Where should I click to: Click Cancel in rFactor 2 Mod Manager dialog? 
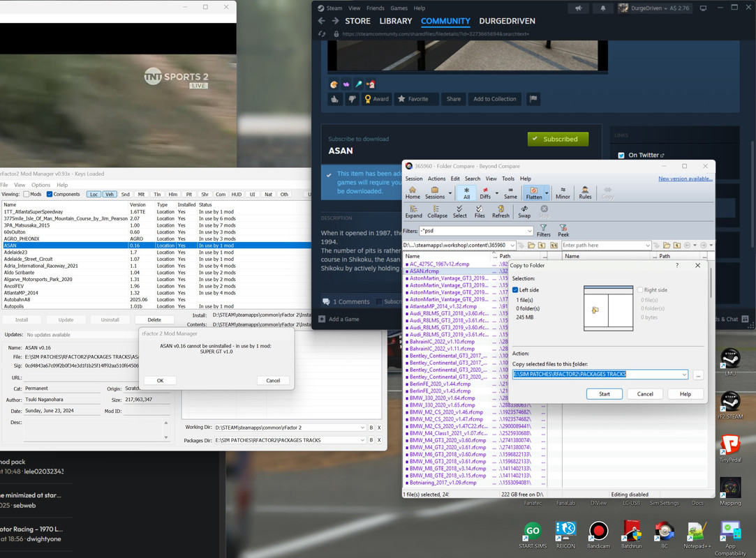click(273, 381)
